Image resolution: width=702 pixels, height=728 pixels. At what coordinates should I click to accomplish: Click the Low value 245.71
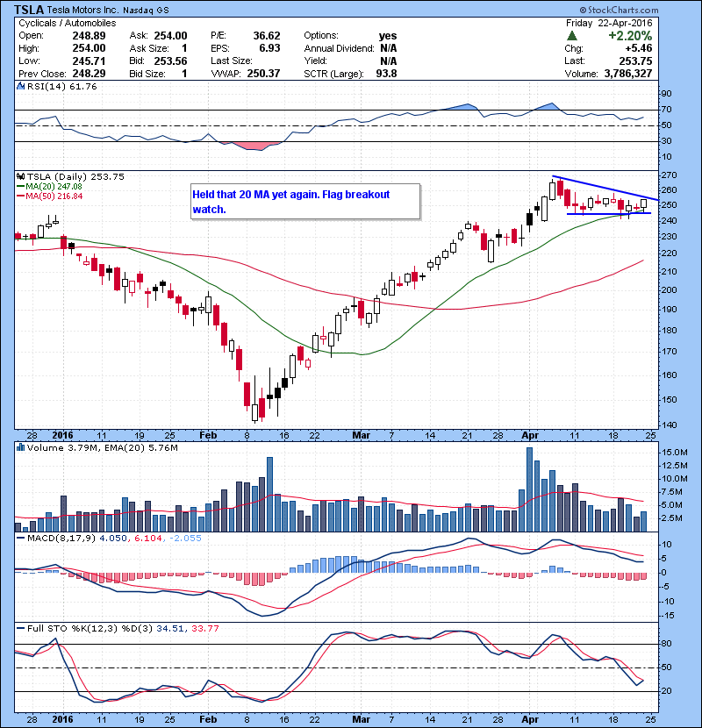(x=89, y=61)
